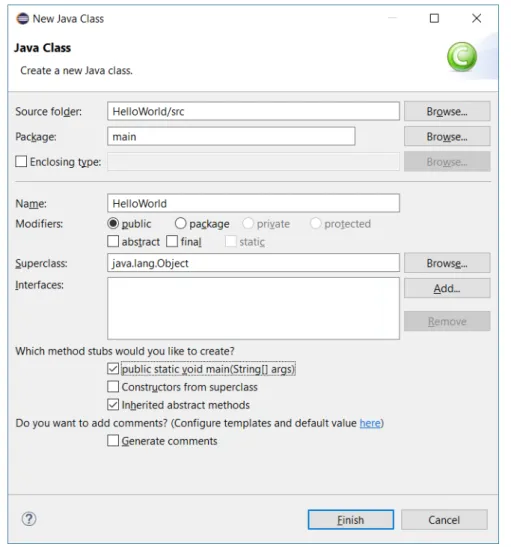The image size is (511, 547).
Task: Enable Constructors from superclass checkbox
Action: coord(113,387)
